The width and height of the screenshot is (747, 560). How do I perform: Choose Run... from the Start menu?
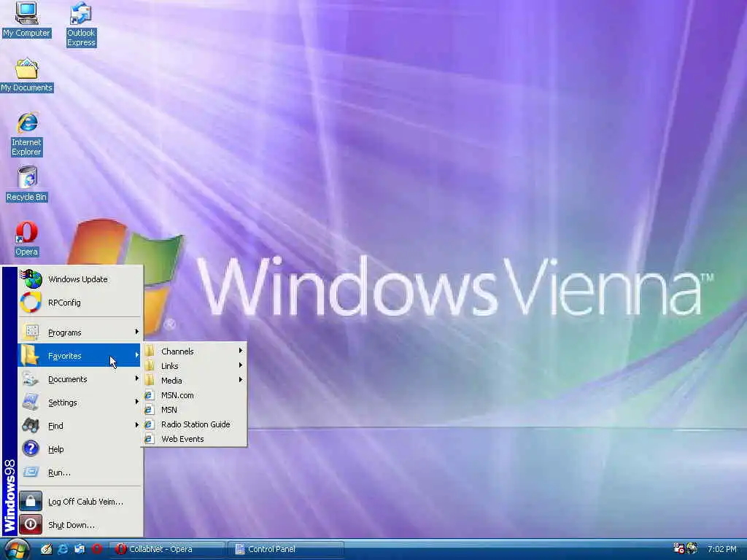click(x=80, y=472)
